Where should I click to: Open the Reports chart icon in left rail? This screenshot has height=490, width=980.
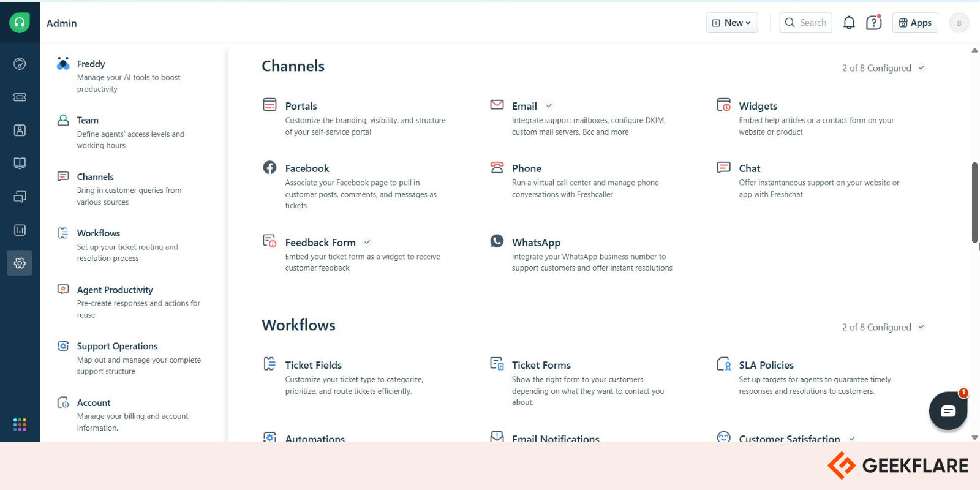pos(20,230)
